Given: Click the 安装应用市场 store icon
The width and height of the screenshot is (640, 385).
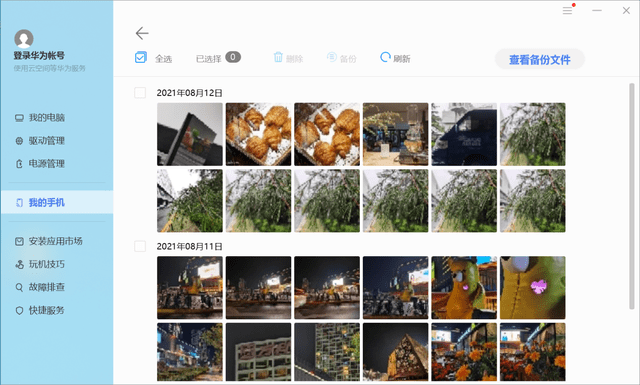Looking at the screenshot, I should 19,241.
